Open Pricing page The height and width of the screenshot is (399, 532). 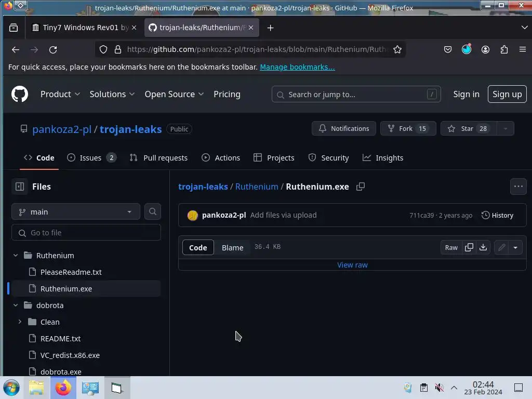(x=227, y=94)
